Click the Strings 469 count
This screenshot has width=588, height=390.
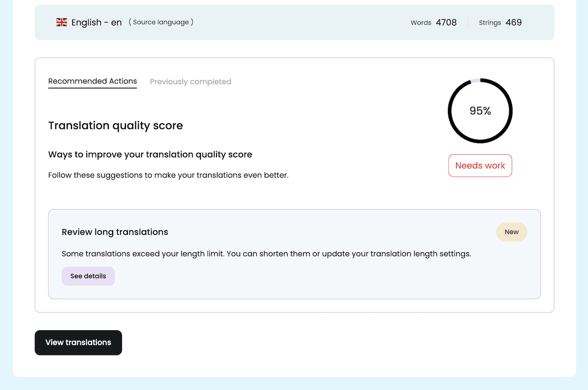click(500, 23)
